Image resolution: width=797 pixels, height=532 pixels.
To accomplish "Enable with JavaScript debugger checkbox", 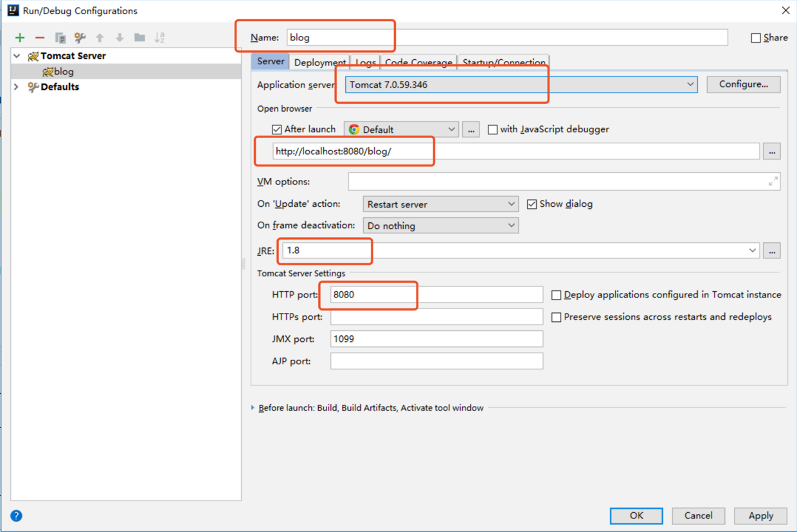I will 493,129.
